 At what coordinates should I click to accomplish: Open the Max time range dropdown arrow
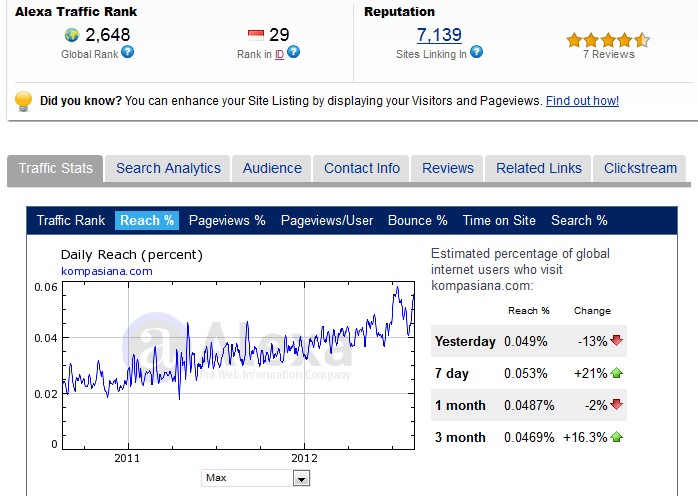(x=301, y=479)
